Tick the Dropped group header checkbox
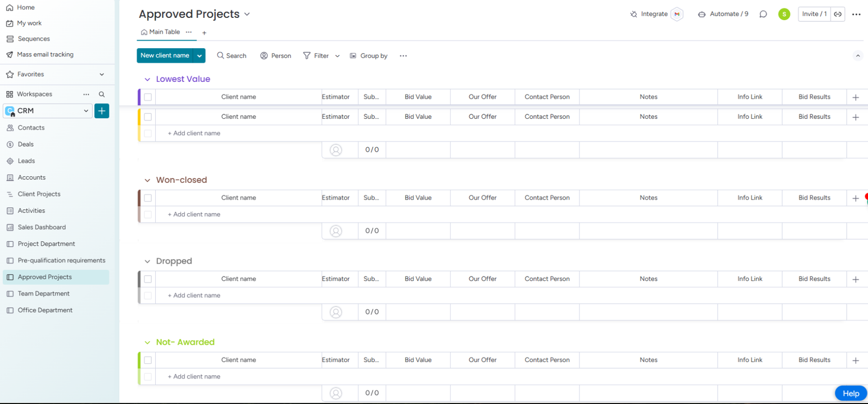Viewport: 868px width, 404px height. (x=148, y=279)
